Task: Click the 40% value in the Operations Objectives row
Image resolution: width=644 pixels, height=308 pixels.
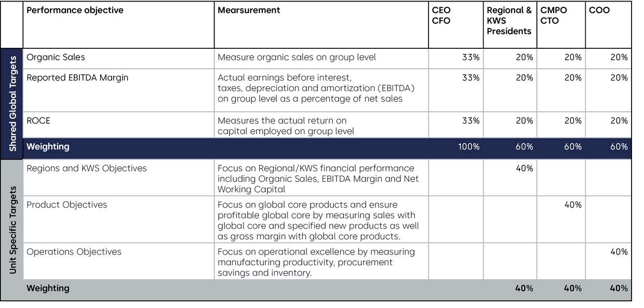Action: (619, 252)
